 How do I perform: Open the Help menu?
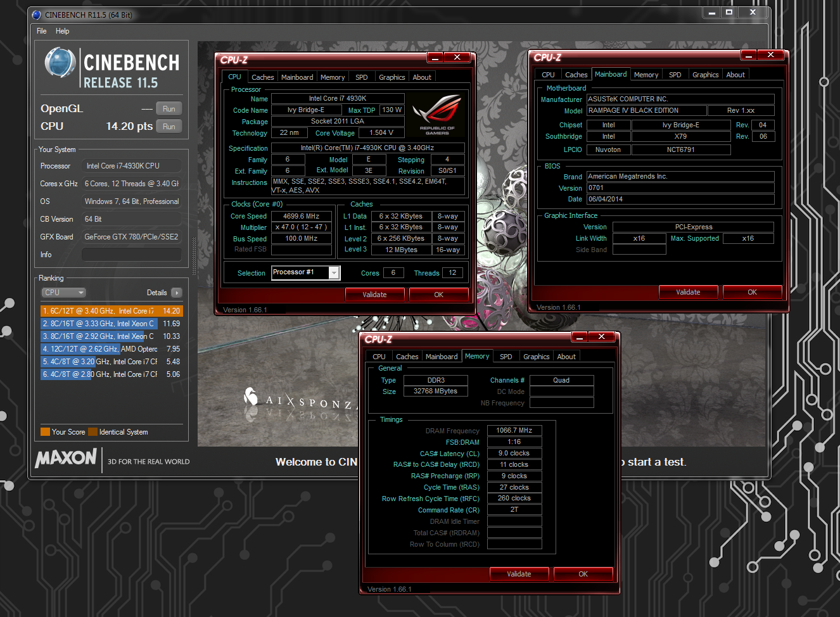pos(62,31)
